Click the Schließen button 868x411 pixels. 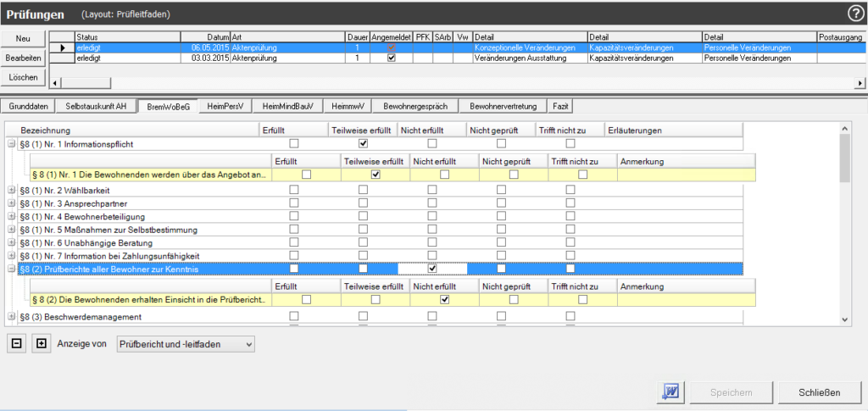(x=819, y=392)
